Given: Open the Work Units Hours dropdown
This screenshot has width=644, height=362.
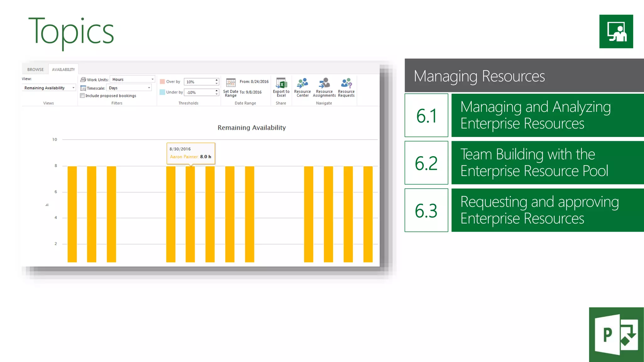Looking at the screenshot, I should click(x=132, y=80).
